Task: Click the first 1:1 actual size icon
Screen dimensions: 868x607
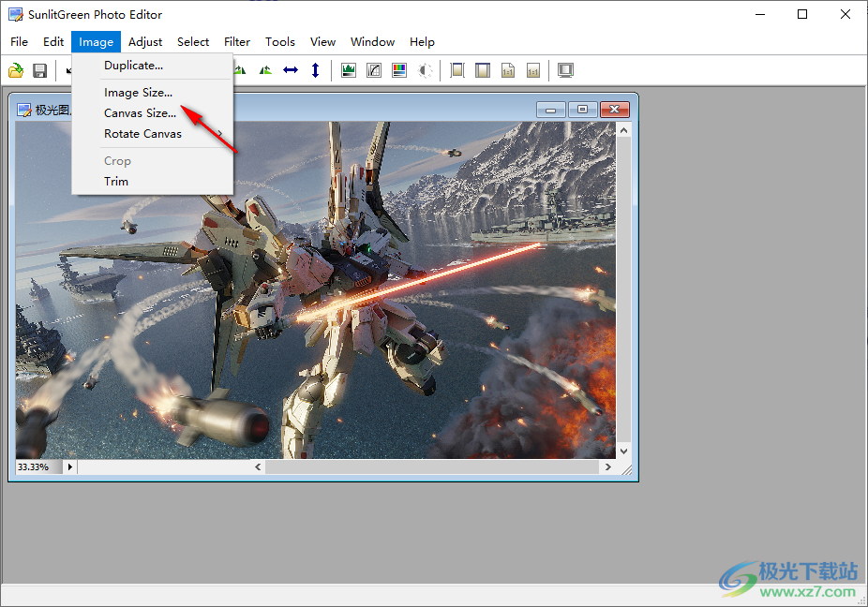Action: 508,70
